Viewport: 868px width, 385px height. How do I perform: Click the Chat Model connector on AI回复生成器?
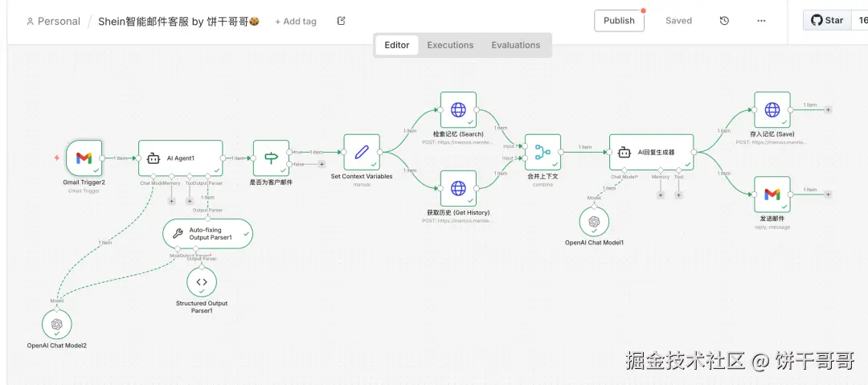point(624,170)
